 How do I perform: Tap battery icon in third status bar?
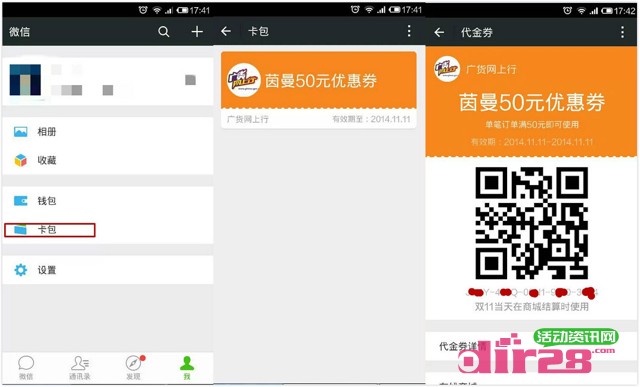click(607, 11)
